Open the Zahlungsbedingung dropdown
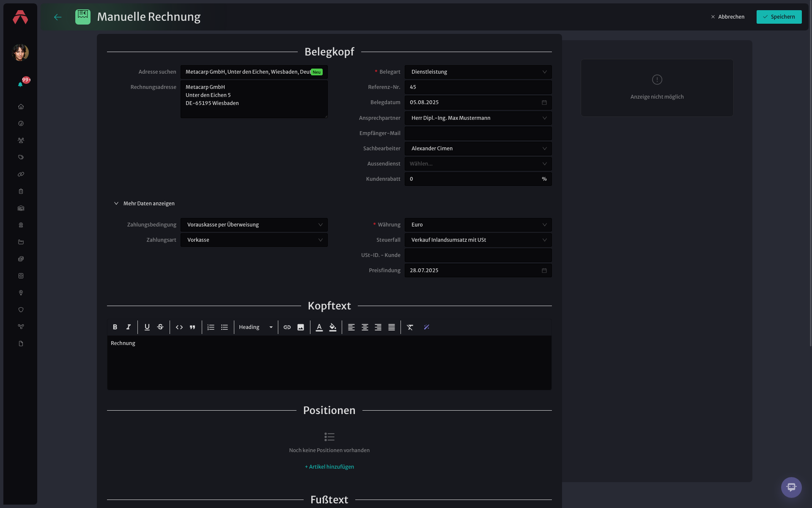The height and width of the screenshot is (508, 812). pos(254,225)
